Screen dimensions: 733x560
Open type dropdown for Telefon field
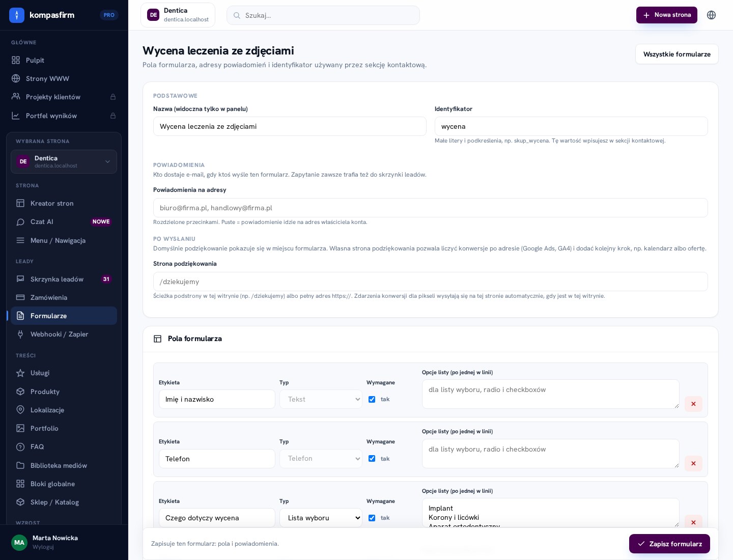(x=321, y=459)
